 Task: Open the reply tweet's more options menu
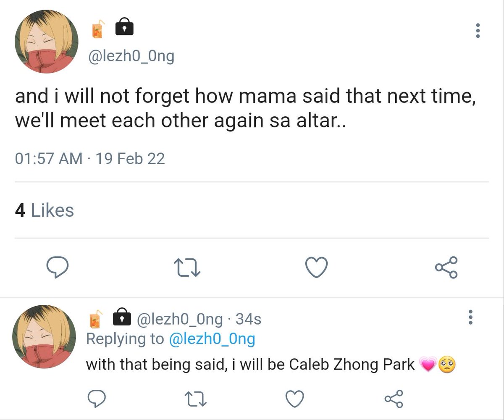470,317
